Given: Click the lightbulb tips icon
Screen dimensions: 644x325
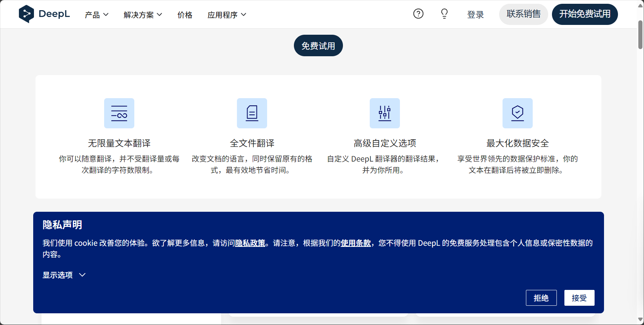Looking at the screenshot, I should coord(444,14).
